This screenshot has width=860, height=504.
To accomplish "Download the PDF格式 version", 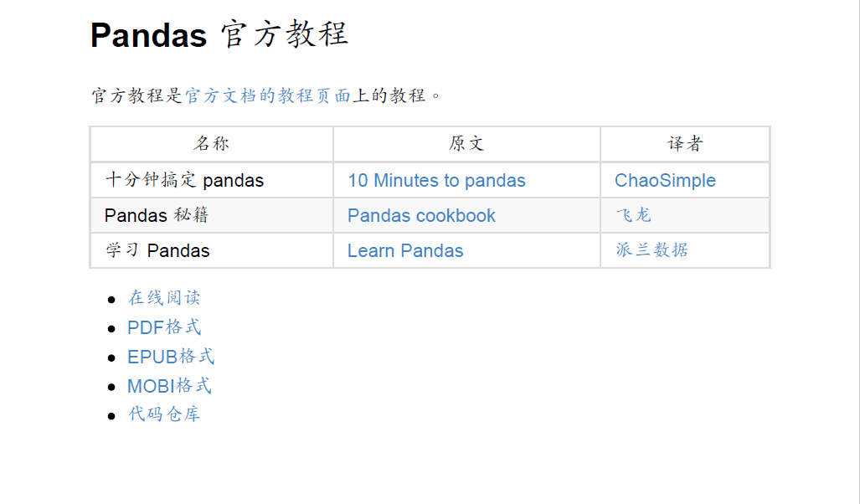I will [x=164, y=327].
